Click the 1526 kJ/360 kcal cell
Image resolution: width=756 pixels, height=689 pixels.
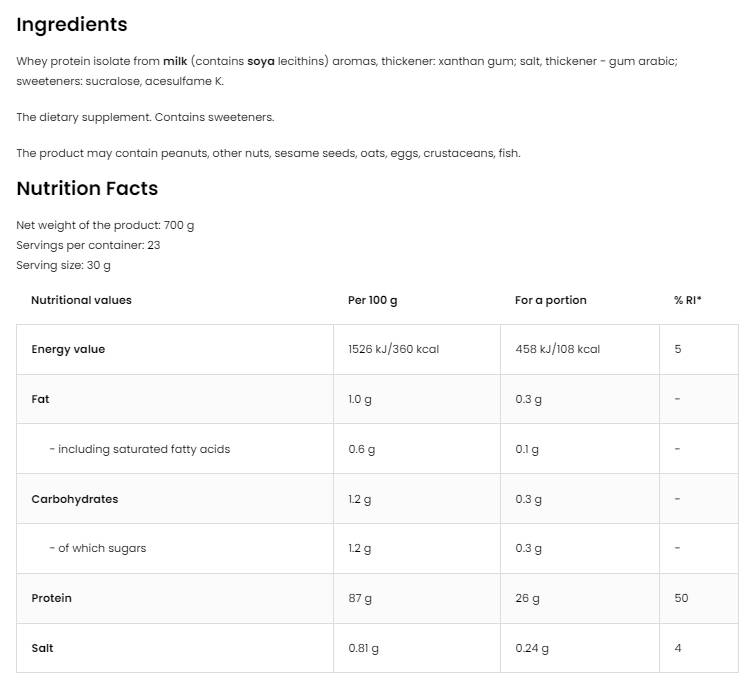(x=393, y=349)
